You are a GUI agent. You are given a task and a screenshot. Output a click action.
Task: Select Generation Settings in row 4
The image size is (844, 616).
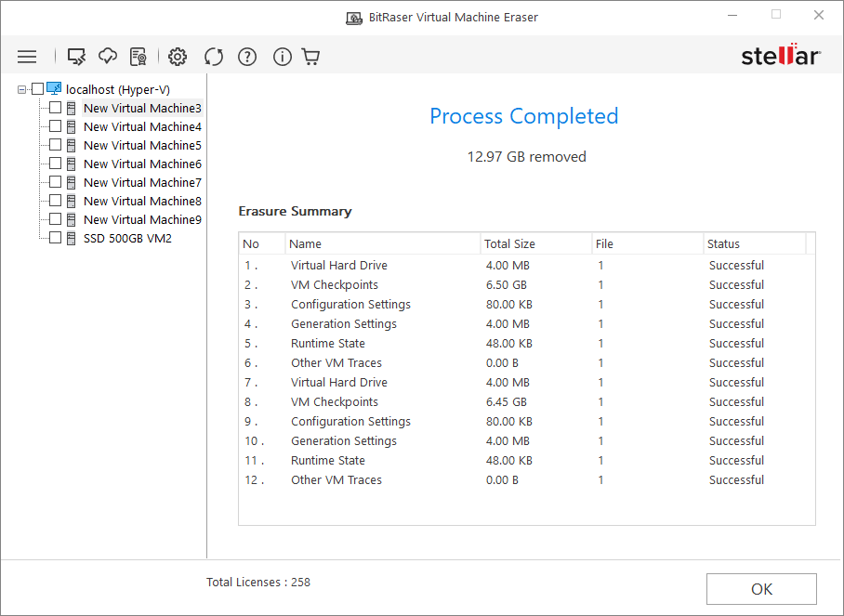pos(343,324)
